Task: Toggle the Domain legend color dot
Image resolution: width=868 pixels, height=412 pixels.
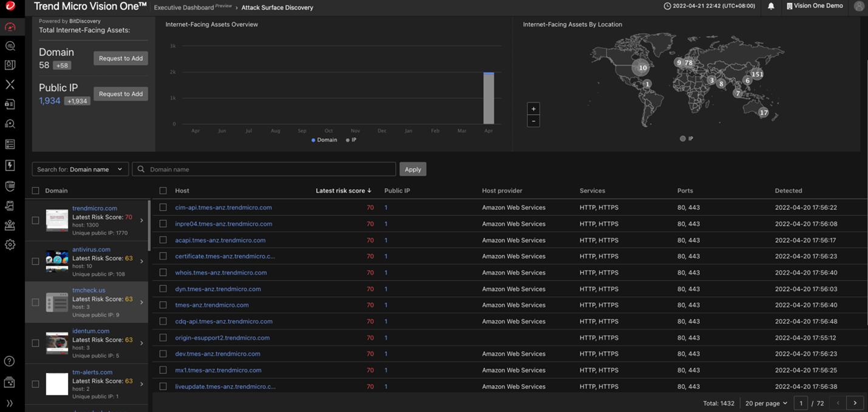Action: point(313,140)
